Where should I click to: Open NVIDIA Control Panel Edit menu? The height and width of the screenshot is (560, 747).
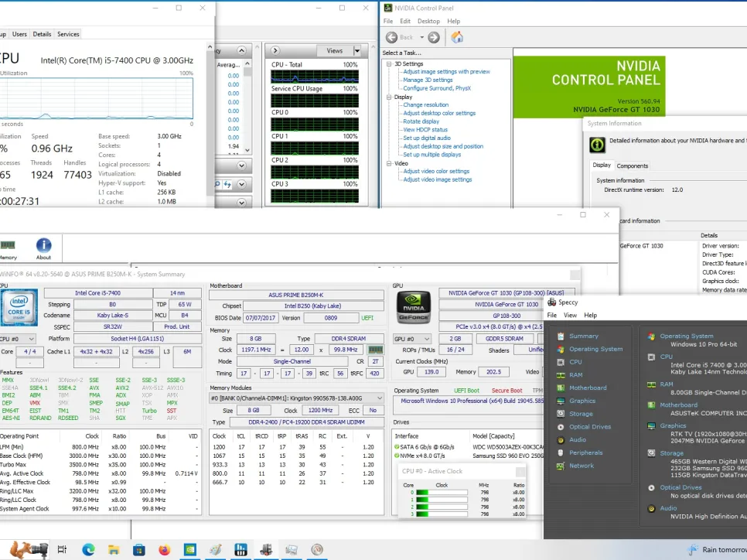(x=405, y=21)
